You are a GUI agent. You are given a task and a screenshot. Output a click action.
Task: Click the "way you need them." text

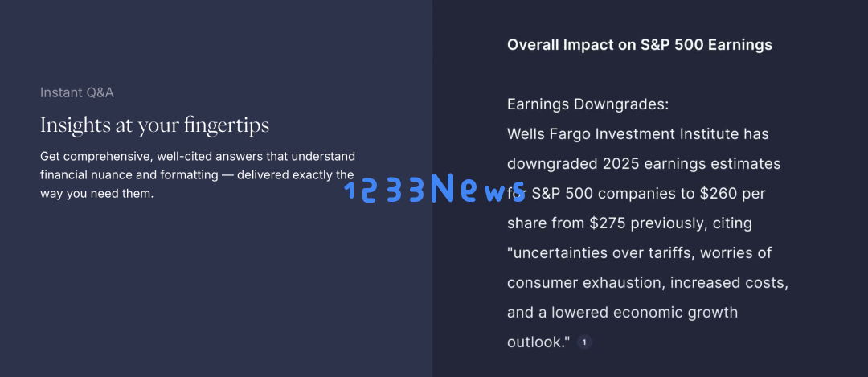click(x=96, y=195)
